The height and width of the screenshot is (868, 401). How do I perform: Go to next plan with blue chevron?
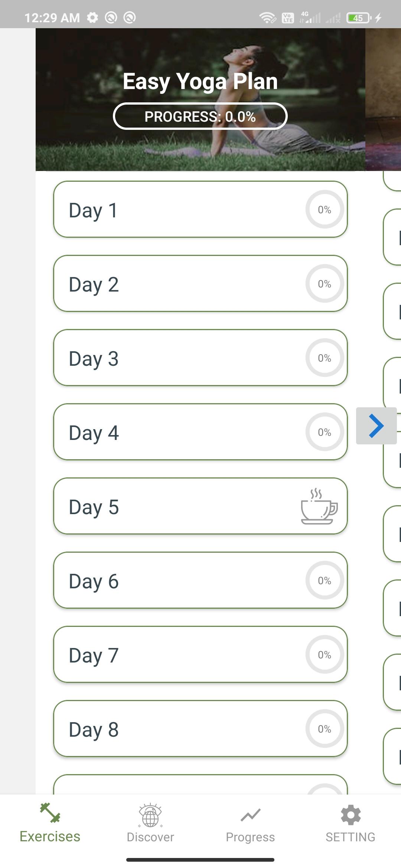(x=376, y=426)
